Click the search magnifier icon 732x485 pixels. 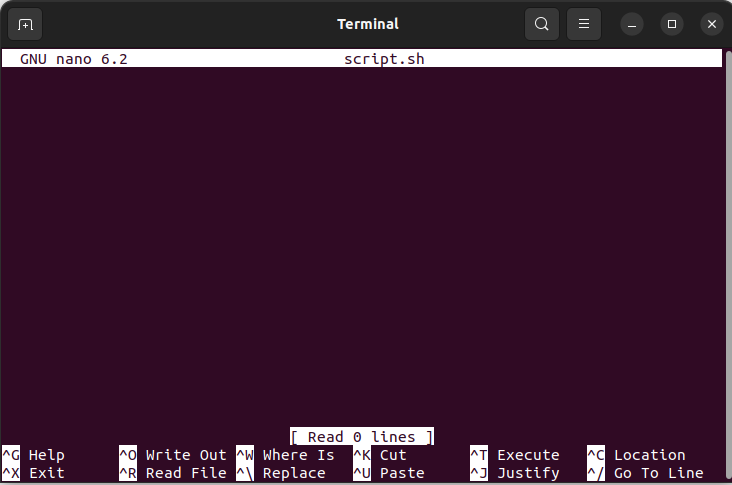click(542, 24)
